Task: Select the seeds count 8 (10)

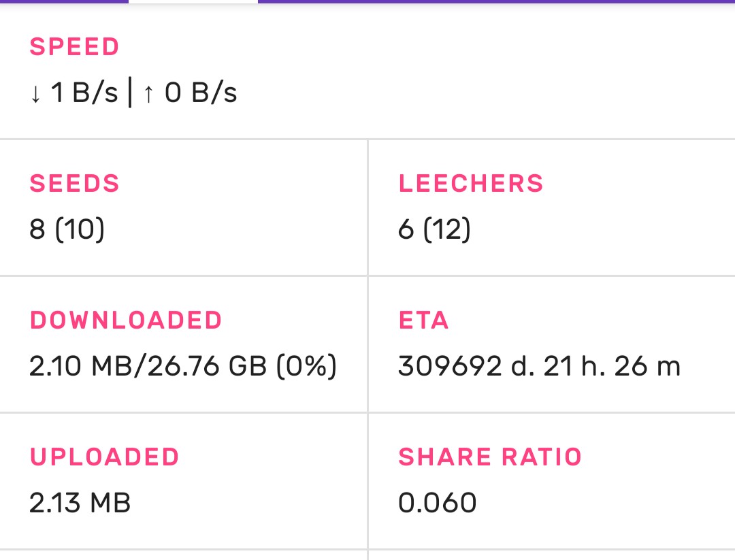Action: point(67,230)
